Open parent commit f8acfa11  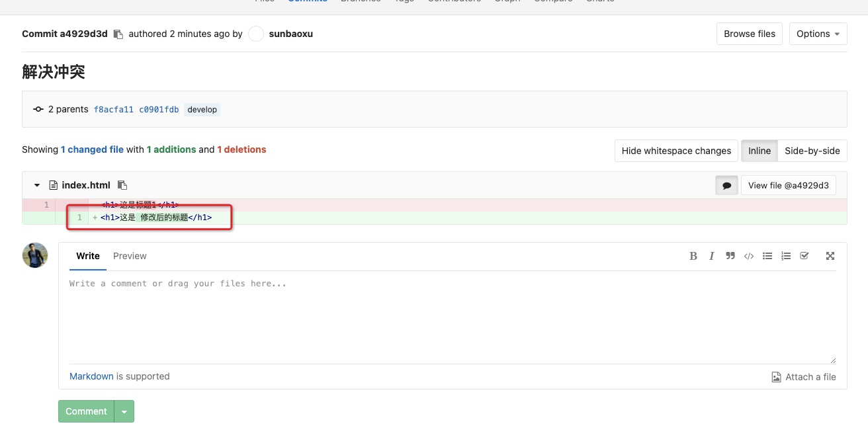(114, 110)
